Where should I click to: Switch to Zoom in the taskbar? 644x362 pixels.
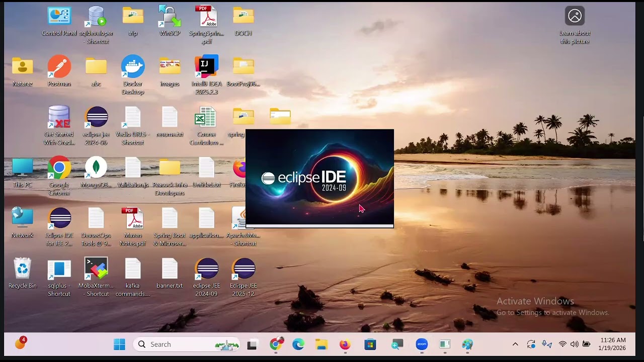pyautogui.click(x=422, y=344)
